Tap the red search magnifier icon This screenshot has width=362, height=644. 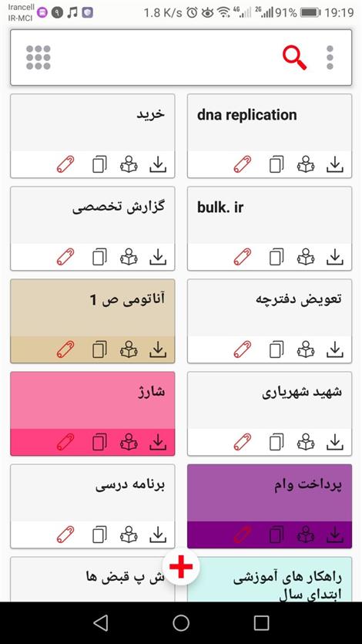click(x=295, y=58)
